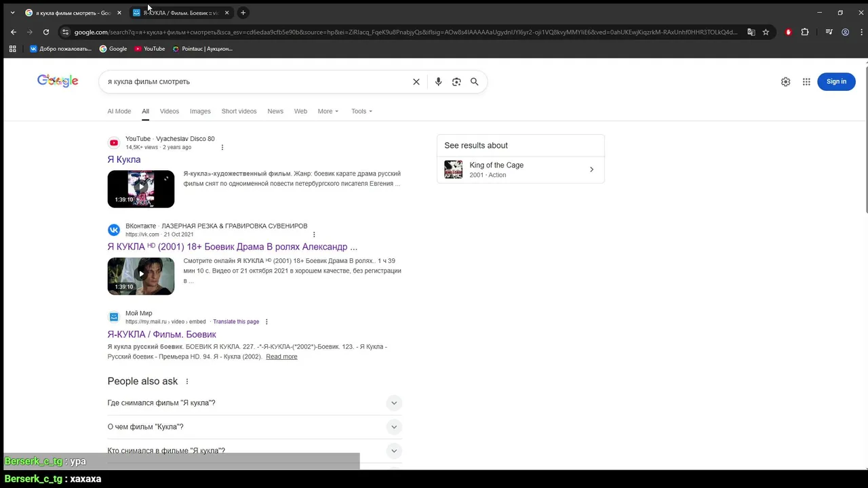868x488 pixels.
Task: Open Google quick settings gear
Action: pos(785,81)
